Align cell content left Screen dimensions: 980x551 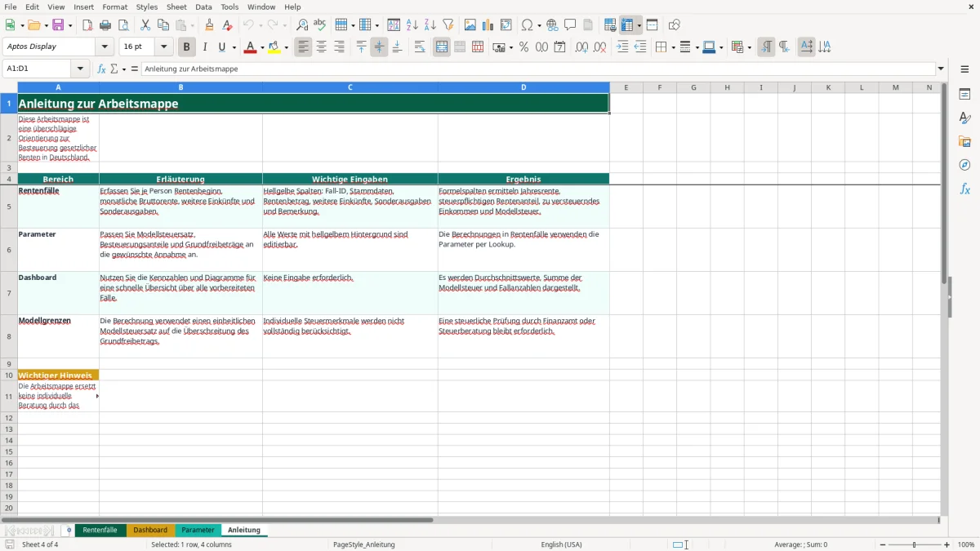[304, 47]
